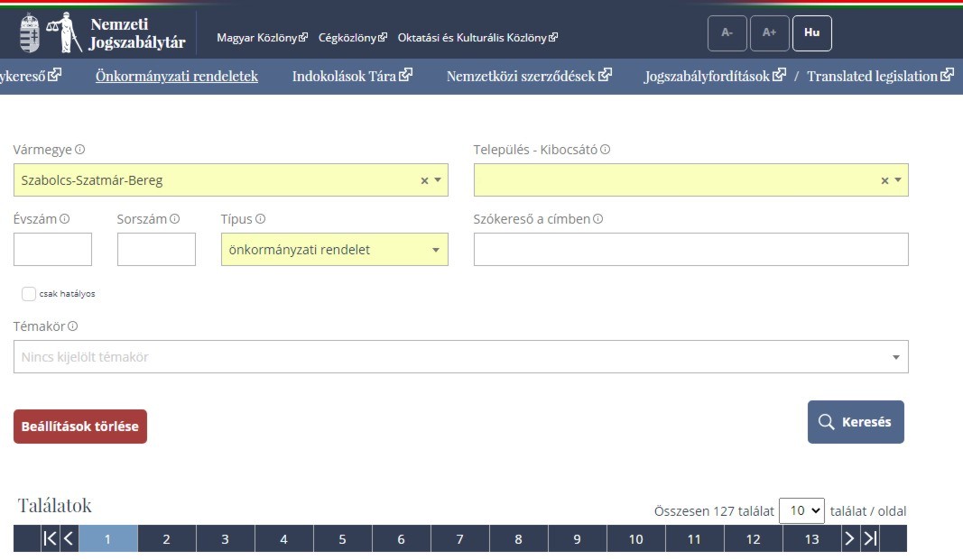Expand the Vármegye dropdown arrow
Viewport: 963px width, 560px height.
(438, 180)
